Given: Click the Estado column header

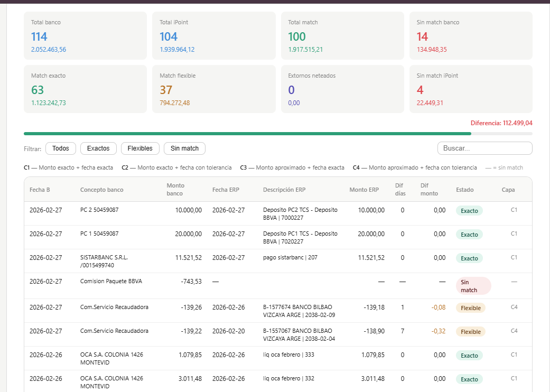Looking at the screenshot, I should [465, 190].
